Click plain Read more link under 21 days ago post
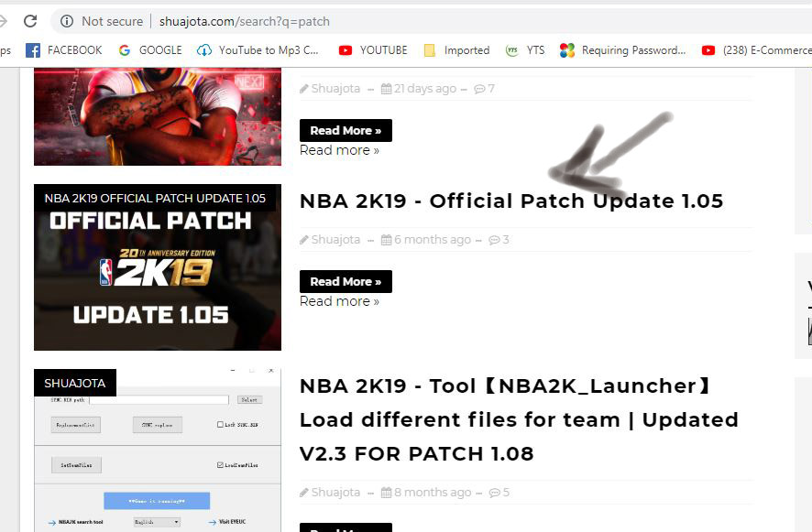This screenshot has width=812, height=532. click(x=339, y=150)
